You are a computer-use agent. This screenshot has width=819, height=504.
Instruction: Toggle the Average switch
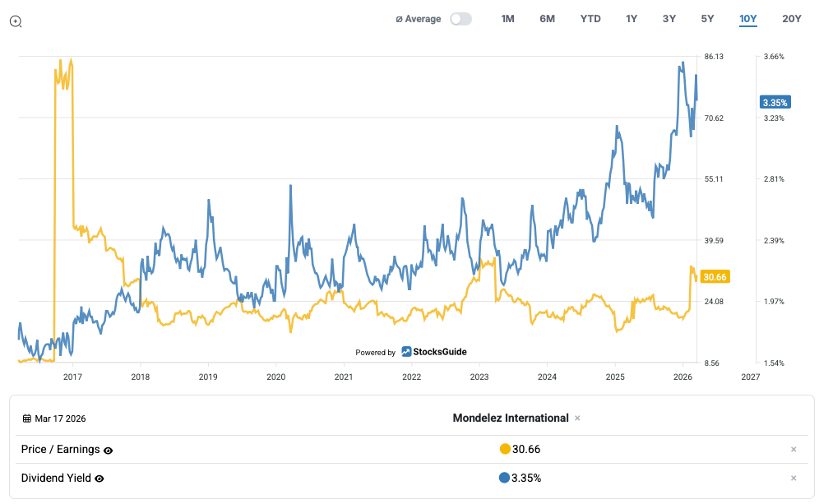pyautogui.click(x=460, y=19)
